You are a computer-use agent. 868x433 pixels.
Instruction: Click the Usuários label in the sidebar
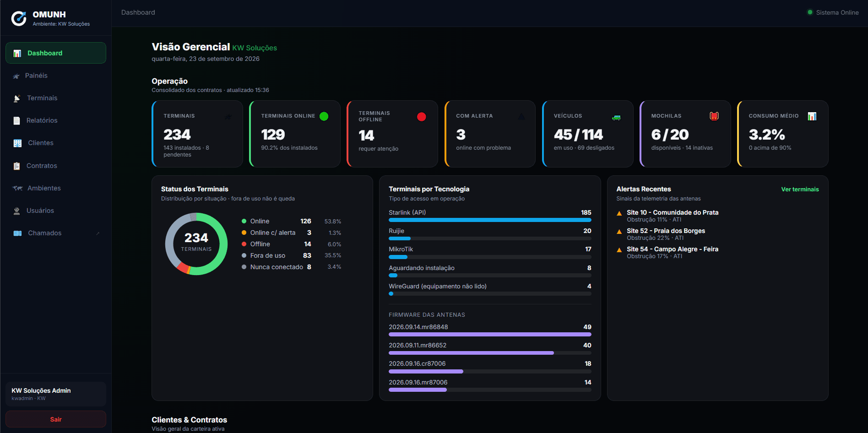coord(40,211)
